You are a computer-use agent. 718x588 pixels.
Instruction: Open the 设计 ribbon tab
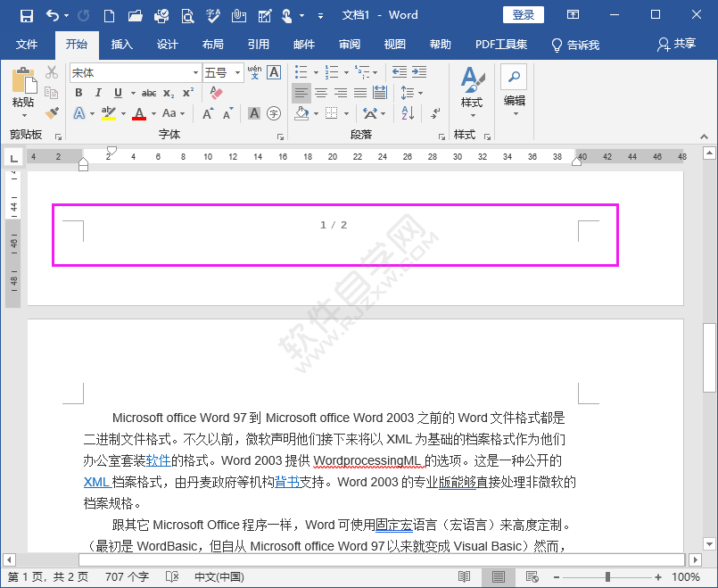tap(166, 43)
